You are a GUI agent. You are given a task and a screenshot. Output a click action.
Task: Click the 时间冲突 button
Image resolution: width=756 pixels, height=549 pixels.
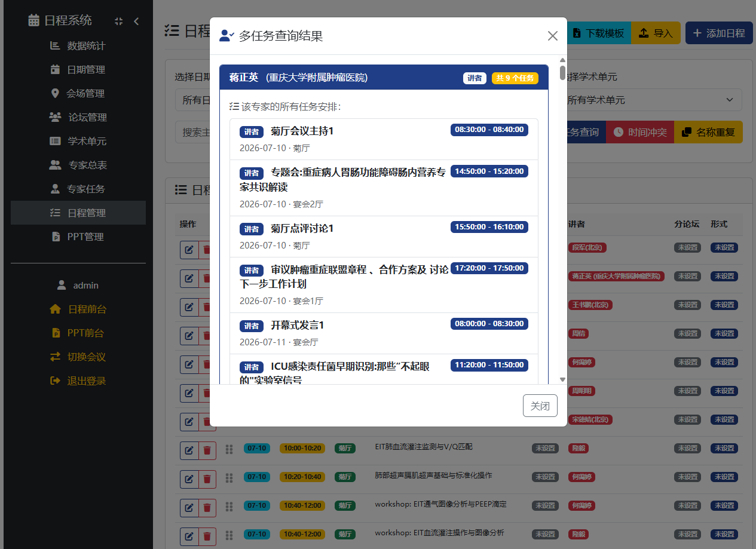(x=640, y=132)
